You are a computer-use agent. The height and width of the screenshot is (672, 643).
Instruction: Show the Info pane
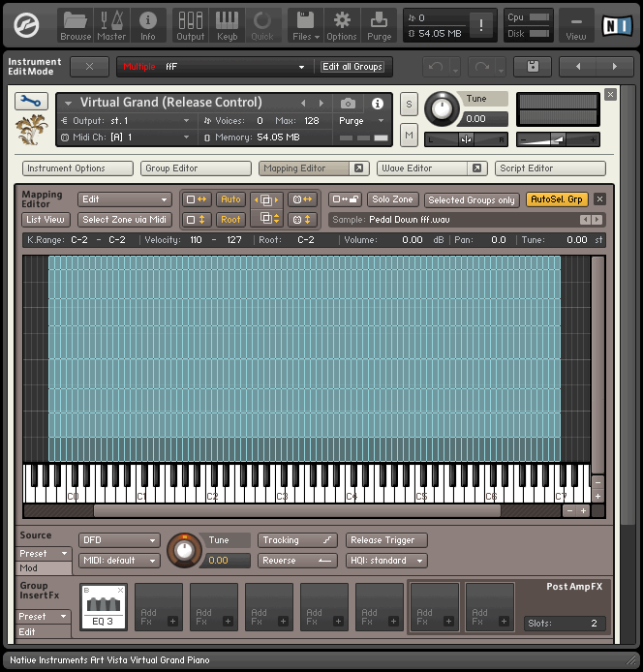148,26
